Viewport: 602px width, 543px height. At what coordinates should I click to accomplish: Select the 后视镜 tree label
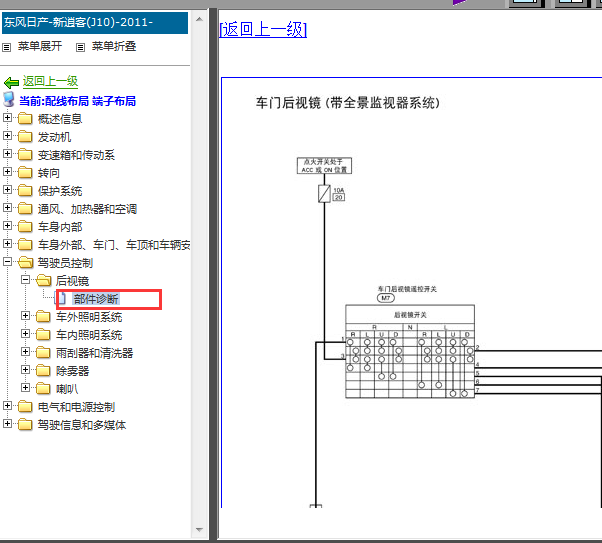pyautogui.click(x=72, y=281)
